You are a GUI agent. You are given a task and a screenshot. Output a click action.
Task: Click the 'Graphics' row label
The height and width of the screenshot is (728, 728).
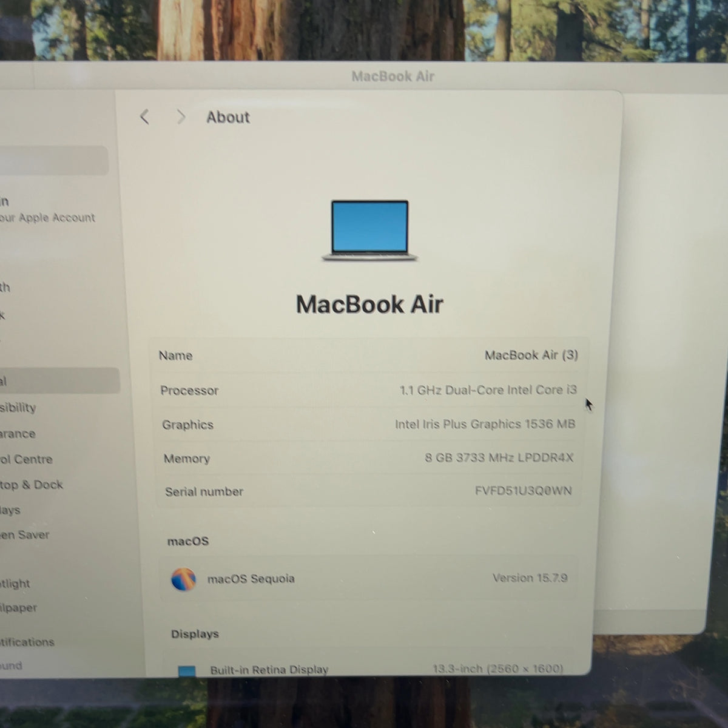187,425
